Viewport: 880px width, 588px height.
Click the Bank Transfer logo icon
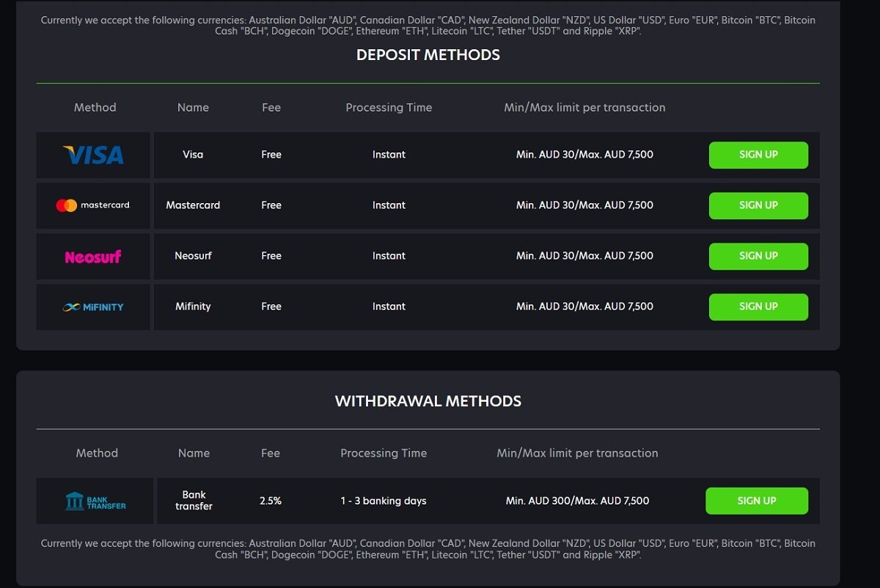point(95,501)
